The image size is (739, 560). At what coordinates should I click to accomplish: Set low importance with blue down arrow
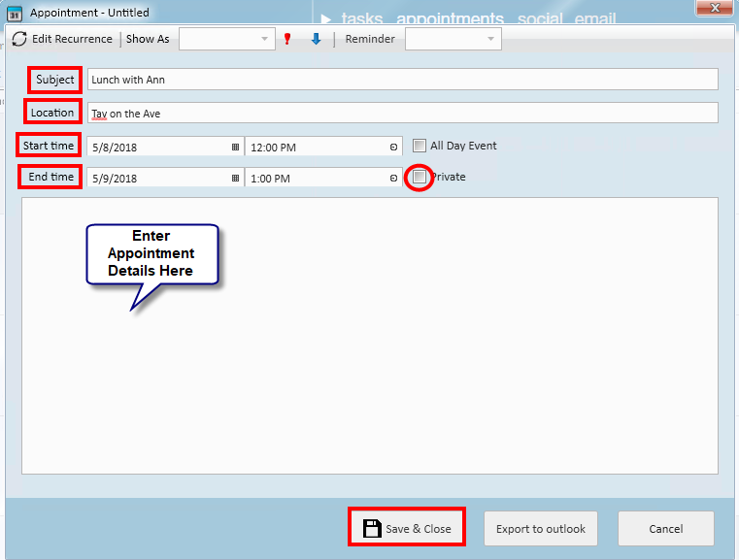[317, 39]
